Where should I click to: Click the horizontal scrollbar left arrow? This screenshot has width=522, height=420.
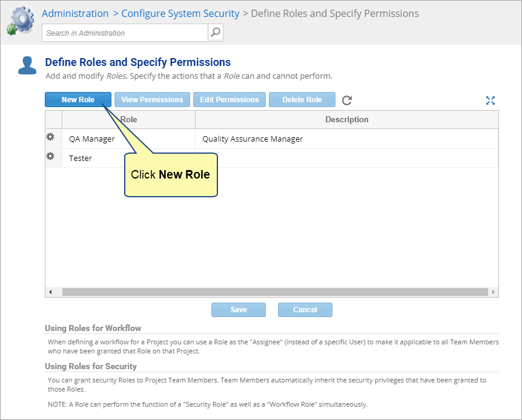(x=50, y=292)
